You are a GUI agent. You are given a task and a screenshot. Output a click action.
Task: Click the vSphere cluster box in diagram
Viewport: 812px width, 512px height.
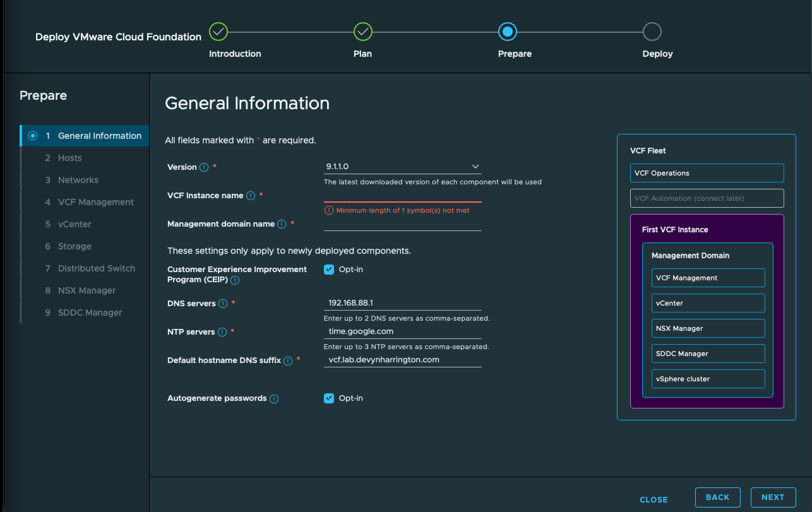pos(708,379)
